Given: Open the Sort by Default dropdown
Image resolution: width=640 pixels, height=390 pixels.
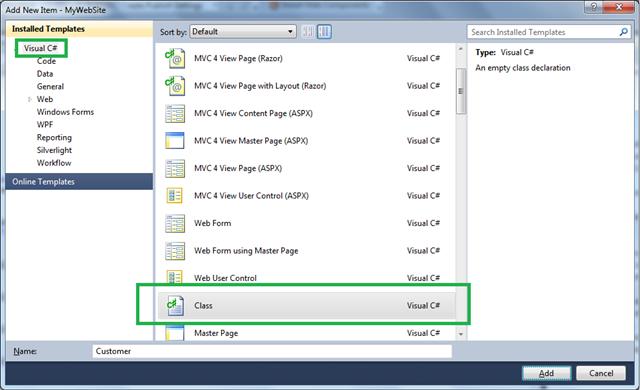Looking at the screenshot, I should pyautogui.click(x=243, y=31).
